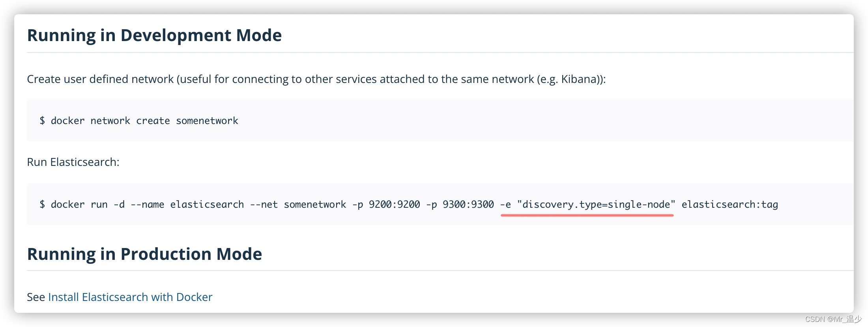Click '9200:9200' port mapping in the command
The height and width of the screenshot is (327, 868).
tap(394, 205)
